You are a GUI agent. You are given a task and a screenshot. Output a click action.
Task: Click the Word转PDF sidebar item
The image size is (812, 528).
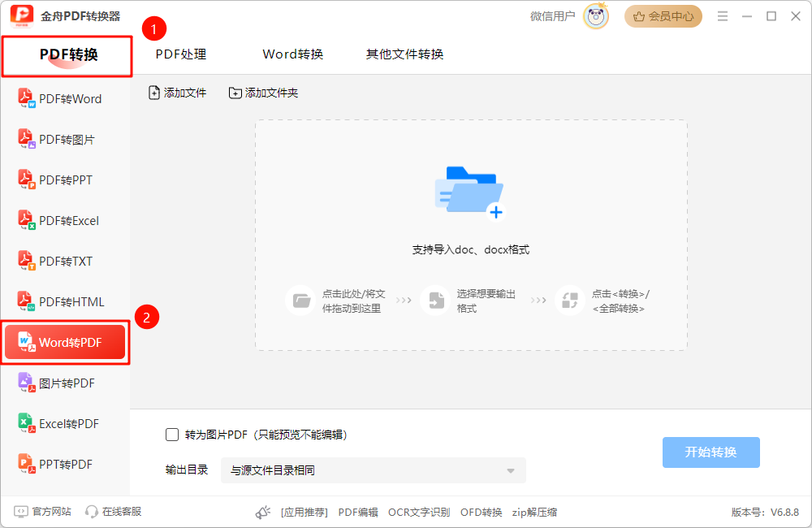(65, 343)
